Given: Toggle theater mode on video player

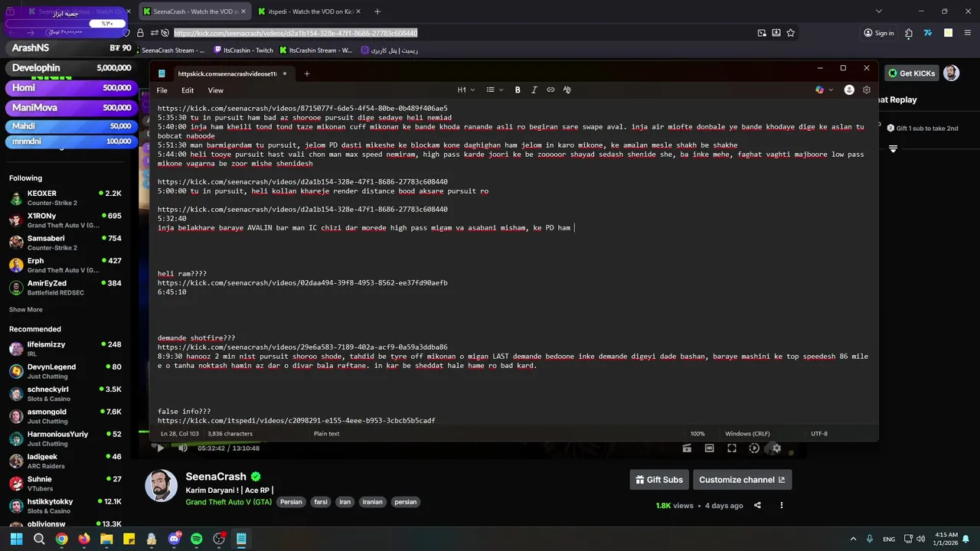Looking at the screenshot, I should [x=710, y=448].
